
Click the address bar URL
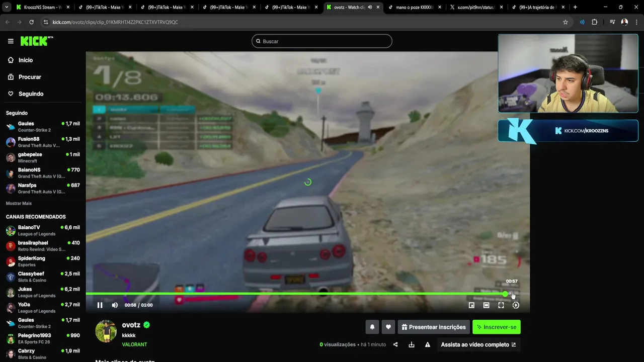[x=115, y=22]
